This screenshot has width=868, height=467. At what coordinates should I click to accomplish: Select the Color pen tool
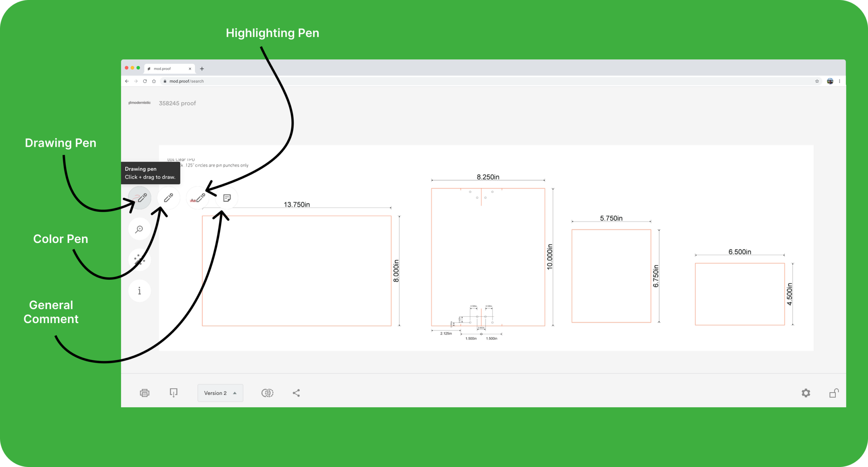click(169, 198)
